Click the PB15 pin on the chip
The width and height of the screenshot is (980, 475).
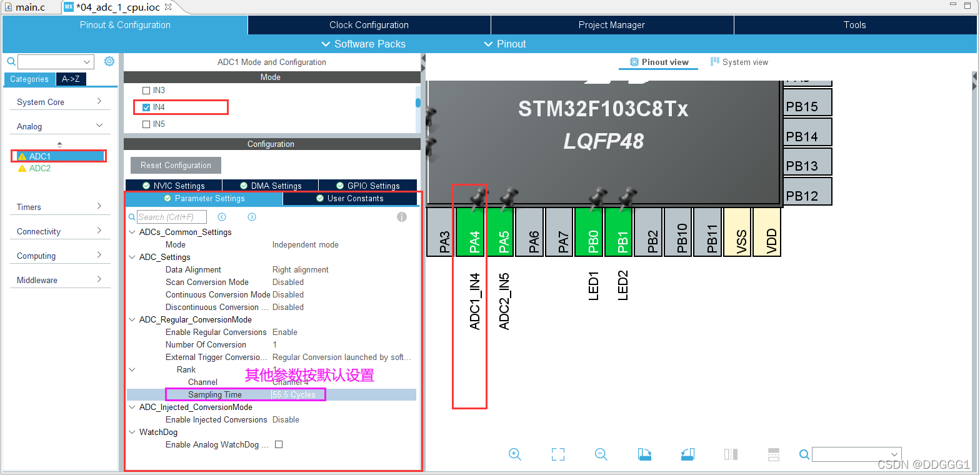click(807, 102)
